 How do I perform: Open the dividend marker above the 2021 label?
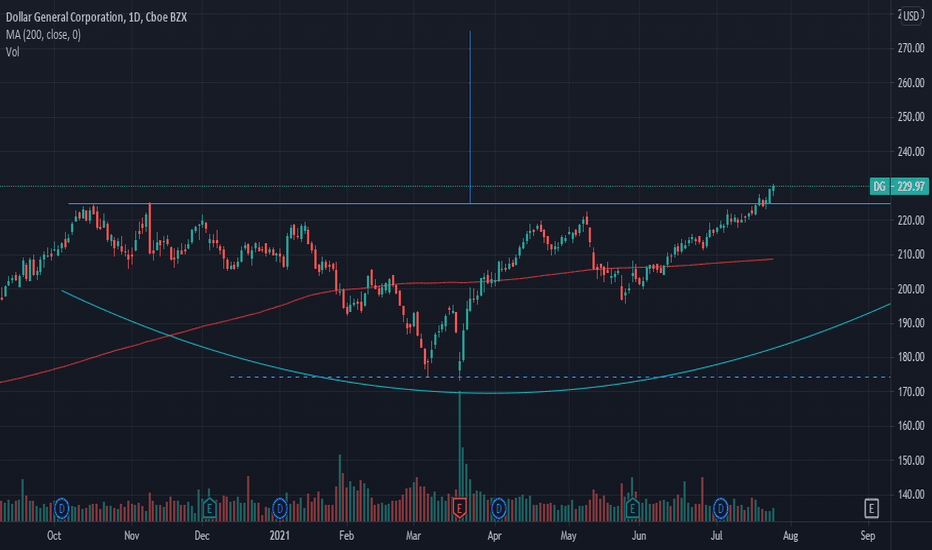pyautogui.click(x=280, y=508)
